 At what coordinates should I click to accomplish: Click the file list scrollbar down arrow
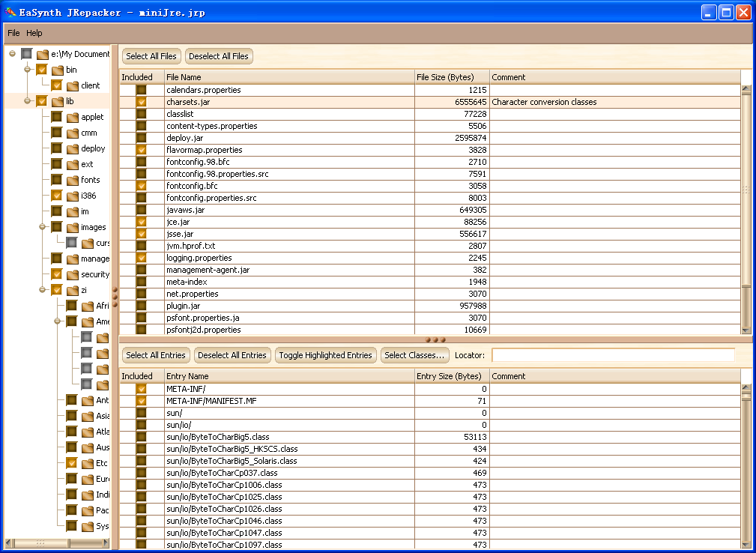click(746, 330)
